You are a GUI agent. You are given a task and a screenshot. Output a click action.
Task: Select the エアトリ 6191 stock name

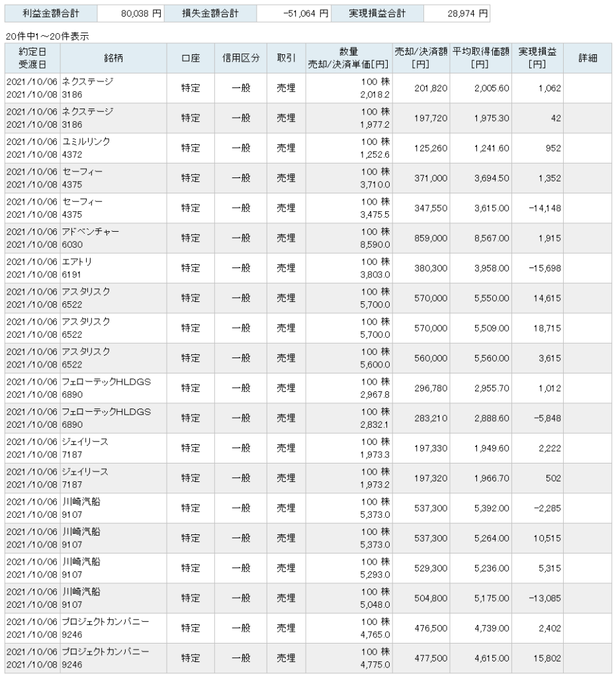tap(77, 268)
